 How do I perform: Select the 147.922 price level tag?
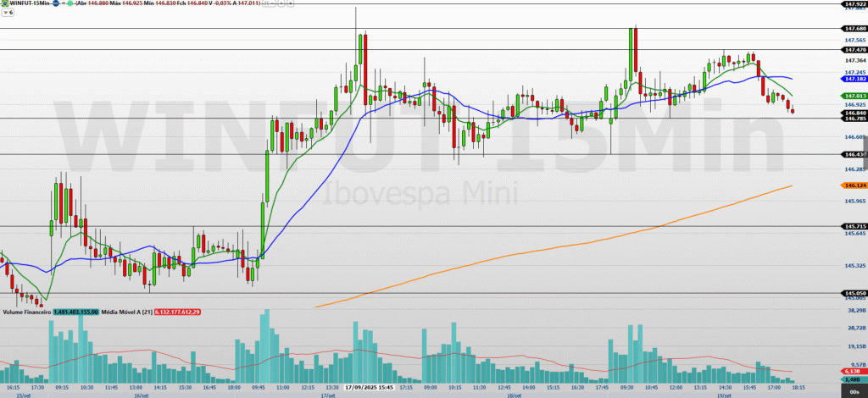854,4
